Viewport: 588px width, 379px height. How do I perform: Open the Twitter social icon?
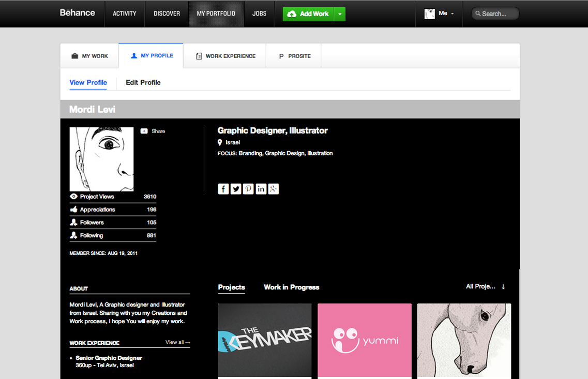(x=235, y=189)
